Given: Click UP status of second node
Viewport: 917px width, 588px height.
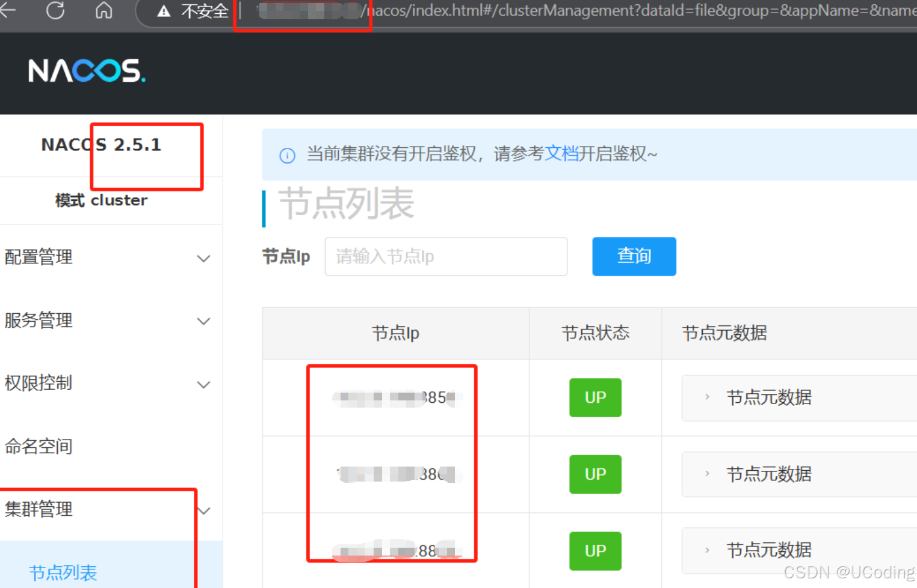Looking at the screenshot, I should (x=596, y=474).
